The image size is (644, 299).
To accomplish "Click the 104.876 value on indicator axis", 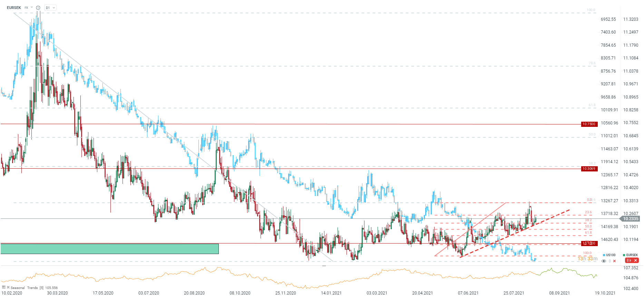I will 631,278.
